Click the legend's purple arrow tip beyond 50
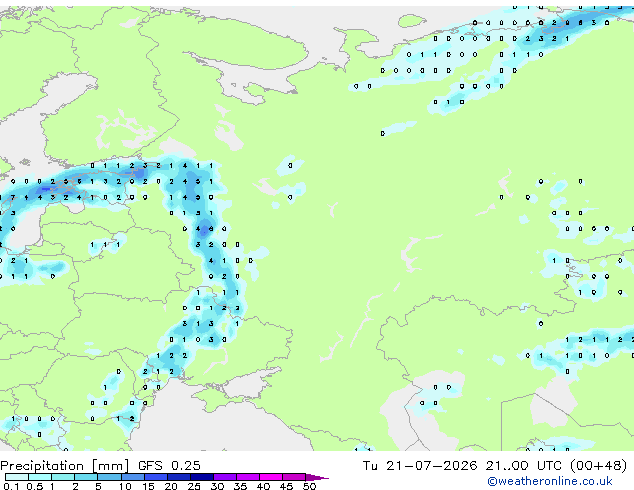Image resolution: width=634 pixels, height=490 pixels. 317,478
